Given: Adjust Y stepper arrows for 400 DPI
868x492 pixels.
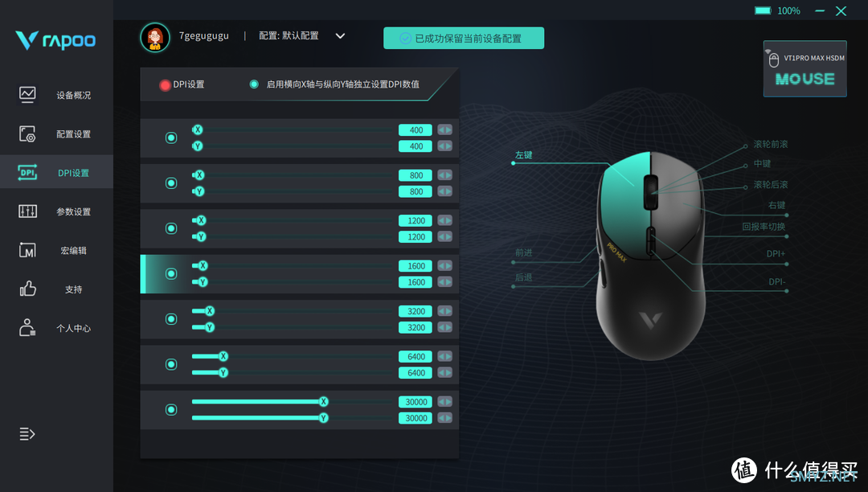Looking at the screenshot, I should pos(445,146).
